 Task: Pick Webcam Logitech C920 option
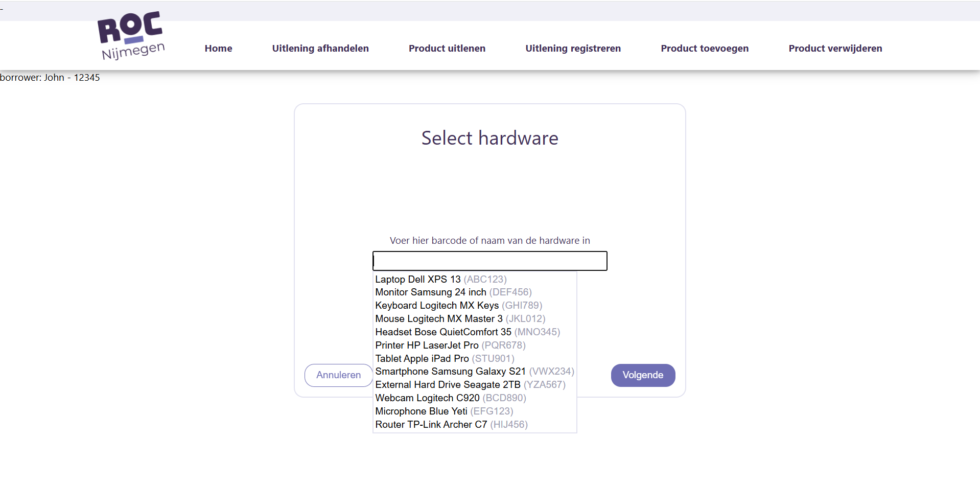click(x=475, y=398)
